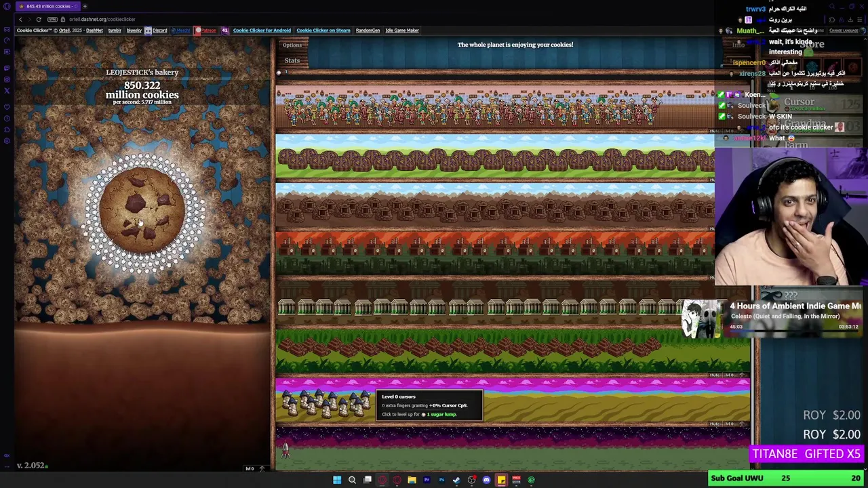The height and width of the screenshot is (488, 868).
Task: Open Twitch in the sidebar
Action: click(x=7, y=68)
